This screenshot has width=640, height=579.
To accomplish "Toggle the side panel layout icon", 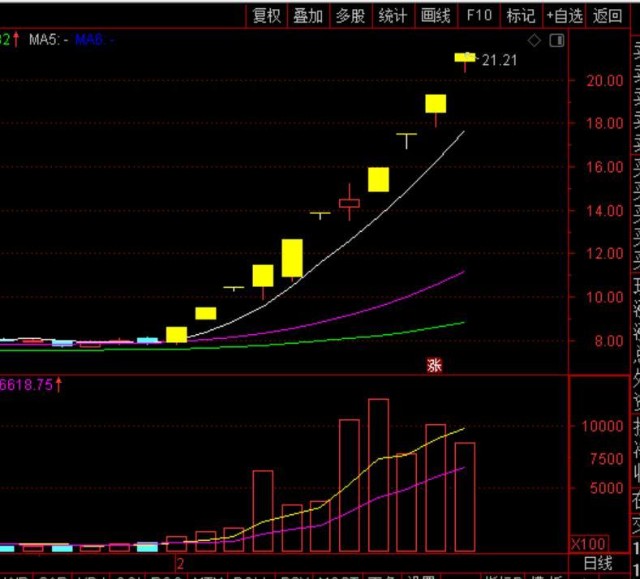I will click(556, 41).
